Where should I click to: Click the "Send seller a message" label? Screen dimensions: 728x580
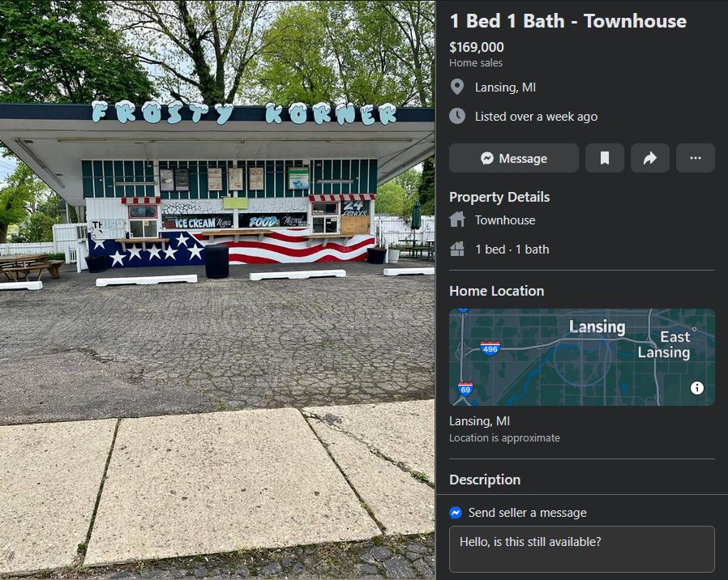pyautogui.click(x=528, y=513)
